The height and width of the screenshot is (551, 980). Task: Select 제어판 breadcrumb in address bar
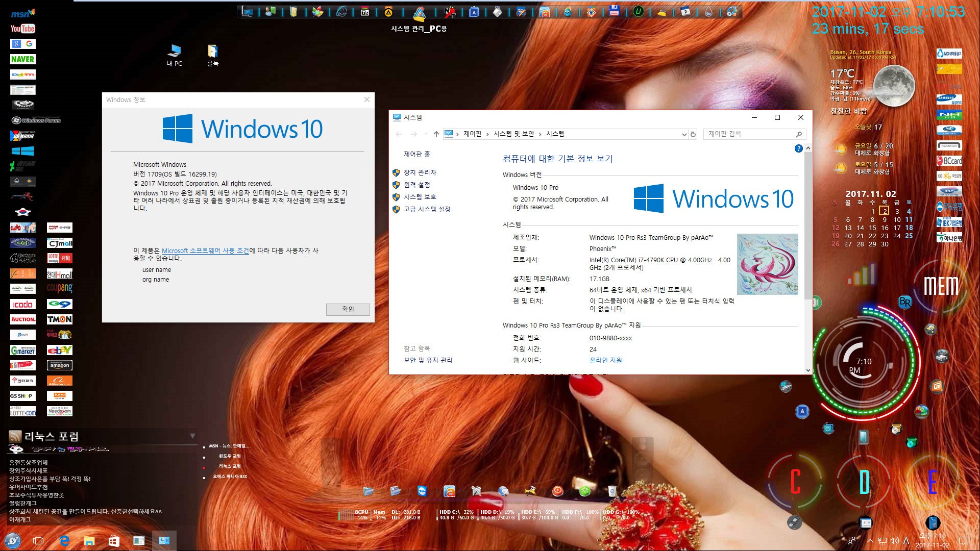(472, 134)
